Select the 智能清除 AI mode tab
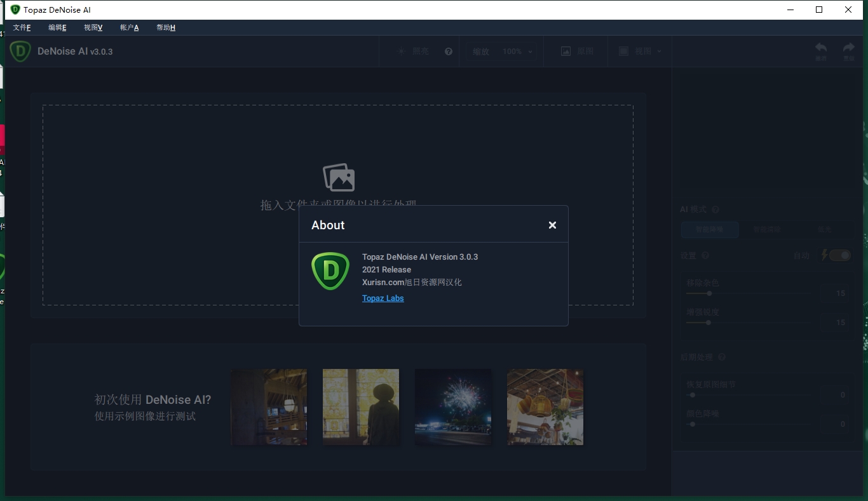The height and width of the screenshot is (501, 868). coord(767,229)
